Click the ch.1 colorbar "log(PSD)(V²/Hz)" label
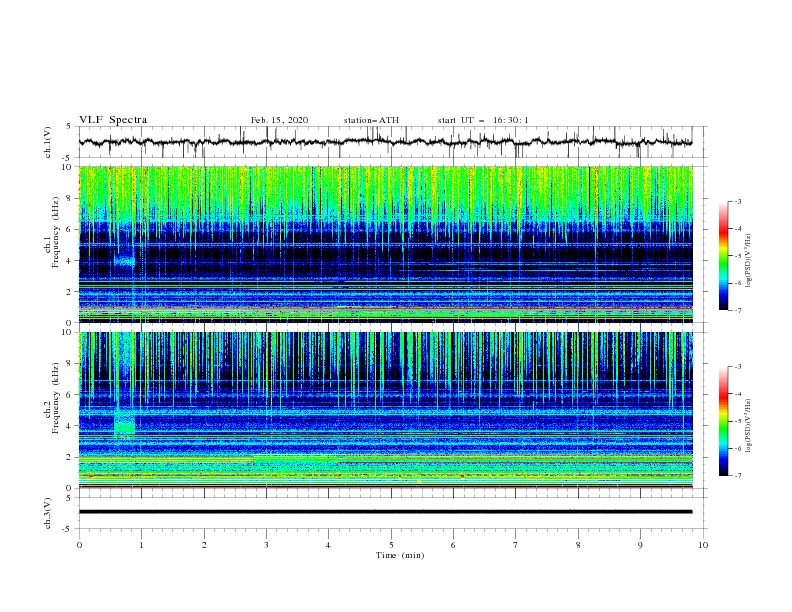The image size is (792, 612). [x=749, y=261]
